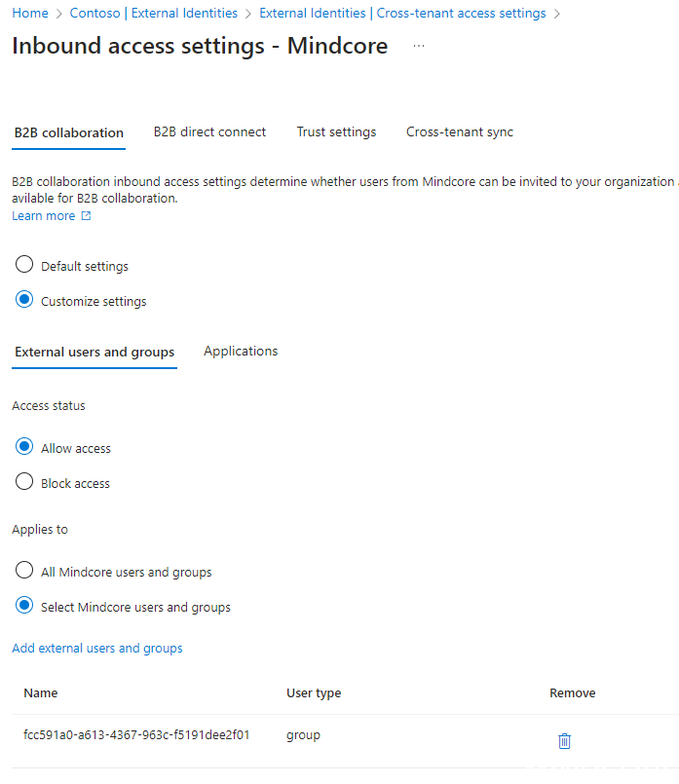Open the Learn more link
This screenshot has height=784, width=679.
pos(44,216)
